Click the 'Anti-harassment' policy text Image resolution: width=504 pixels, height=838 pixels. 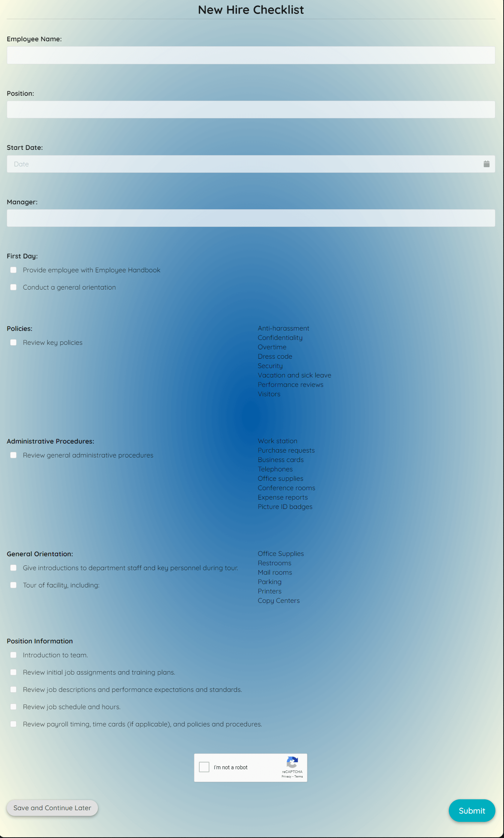[283, 328]
